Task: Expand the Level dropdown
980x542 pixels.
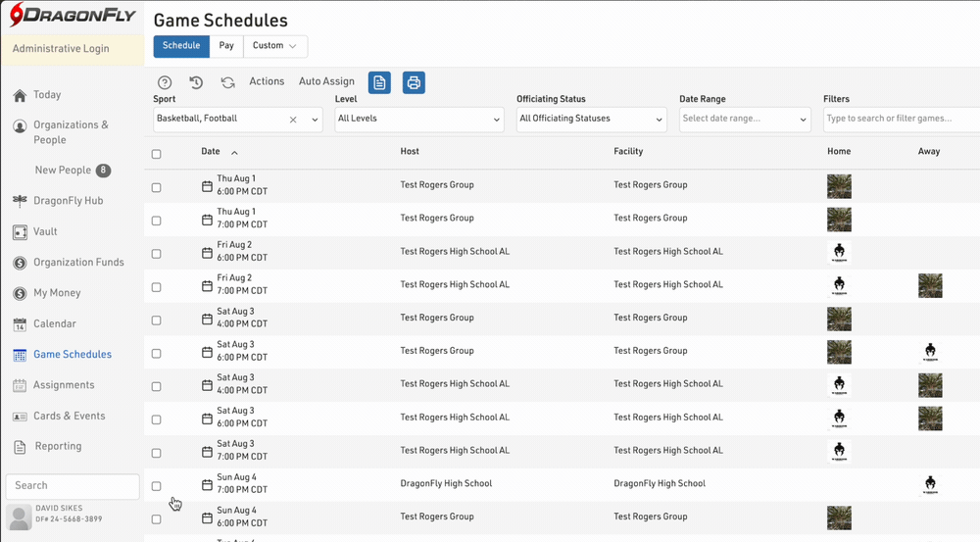Action: pyautogui.click(x=418, y=120)
